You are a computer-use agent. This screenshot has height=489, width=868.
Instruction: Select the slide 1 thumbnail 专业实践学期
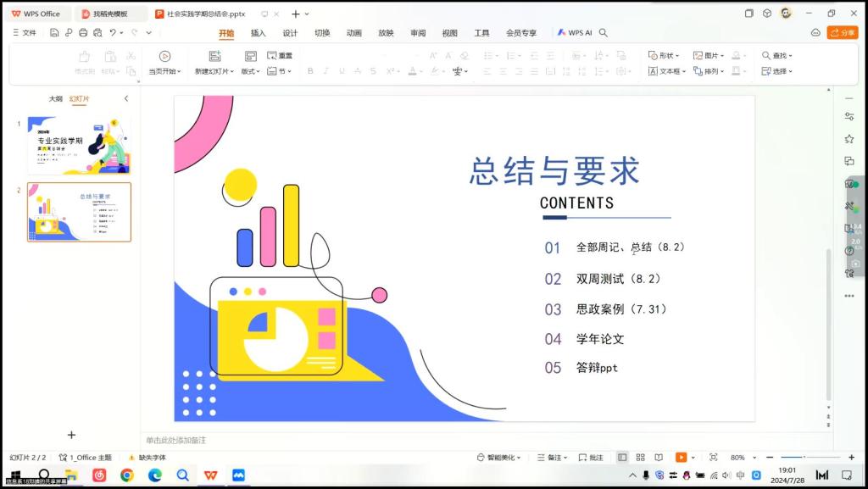(x=79, y=146)
